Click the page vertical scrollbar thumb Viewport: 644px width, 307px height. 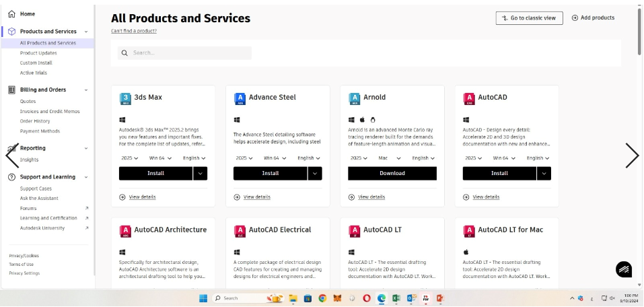pos(639,32)
